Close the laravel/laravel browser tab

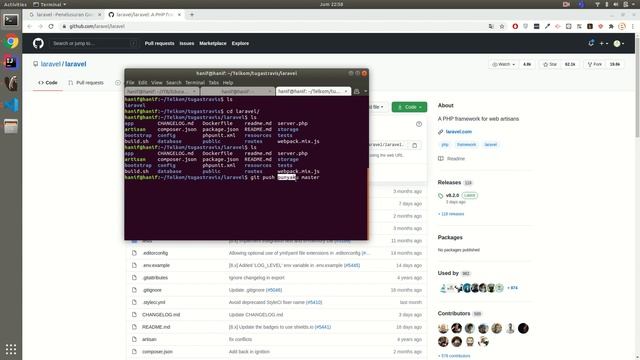click(x=179, y=14)
